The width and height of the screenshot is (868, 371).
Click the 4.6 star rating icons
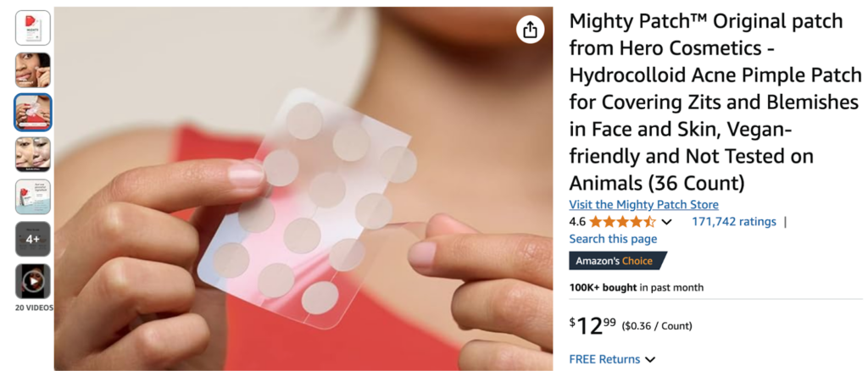[x=623, y=222]
